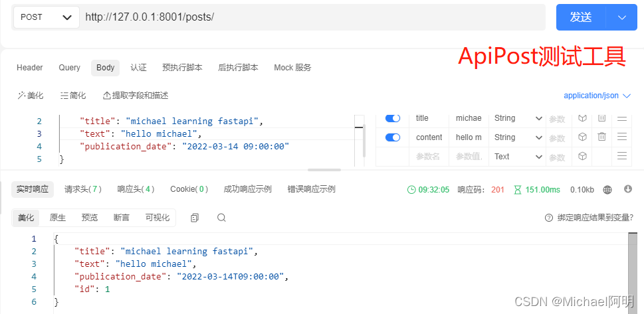644x314 pixels.
Task: Open the POST method dropdown
Action: point(47,17)
